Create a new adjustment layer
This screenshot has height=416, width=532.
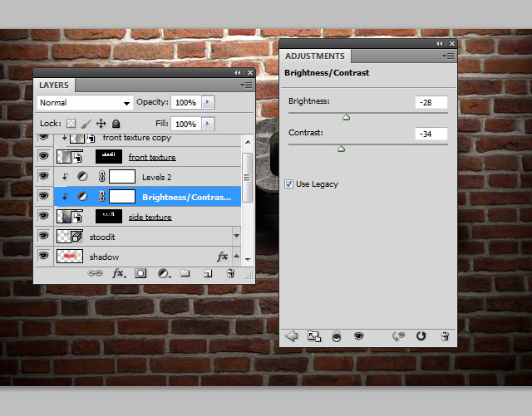click(165, 273)
